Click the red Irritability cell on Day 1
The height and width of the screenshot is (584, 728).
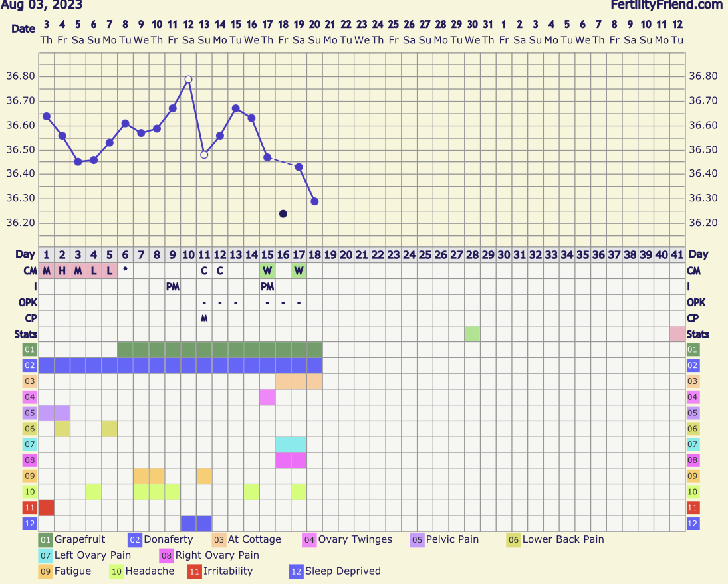coord(47,508)
